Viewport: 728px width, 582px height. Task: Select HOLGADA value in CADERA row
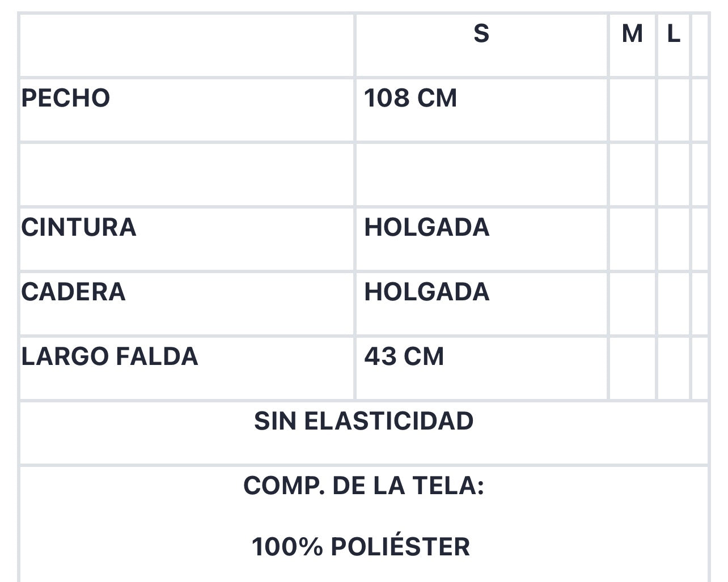tap(427, 292)
